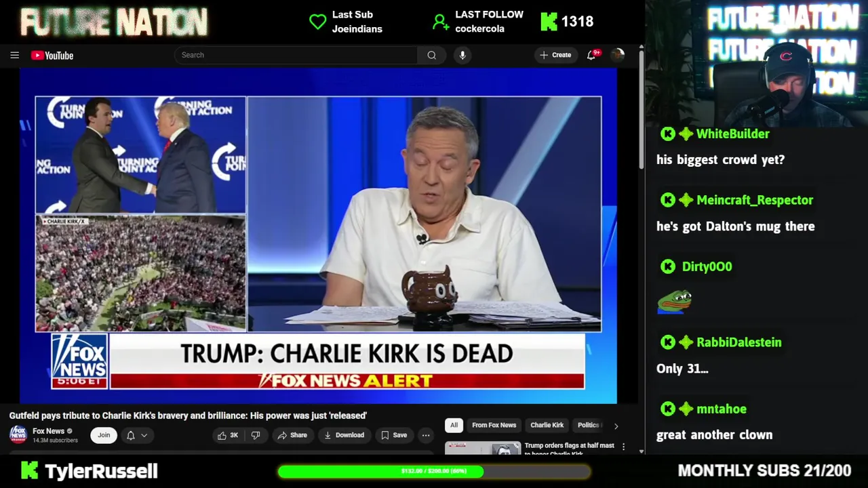
Task: Download the video
Action: click(344, 435)
